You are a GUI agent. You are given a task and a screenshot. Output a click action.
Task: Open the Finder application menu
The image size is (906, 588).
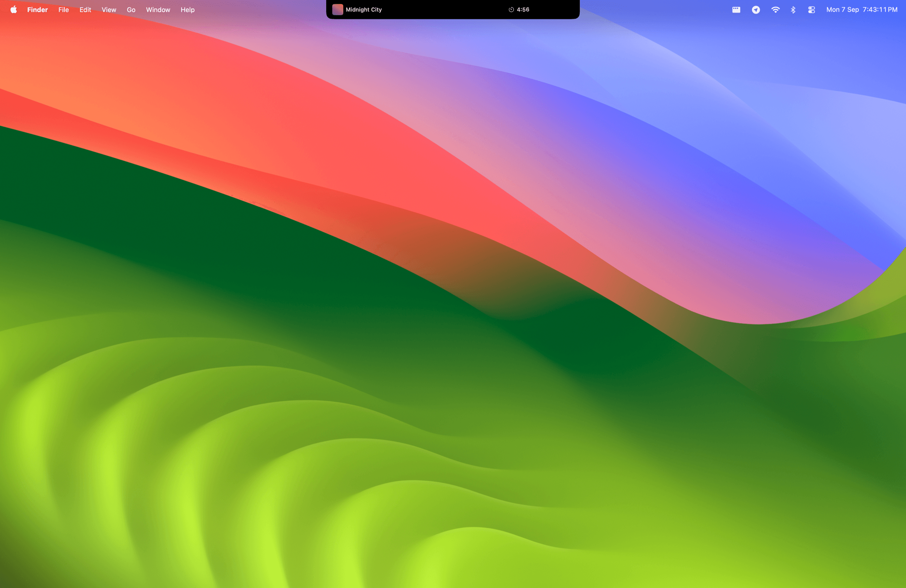click(x=37, y=10)
